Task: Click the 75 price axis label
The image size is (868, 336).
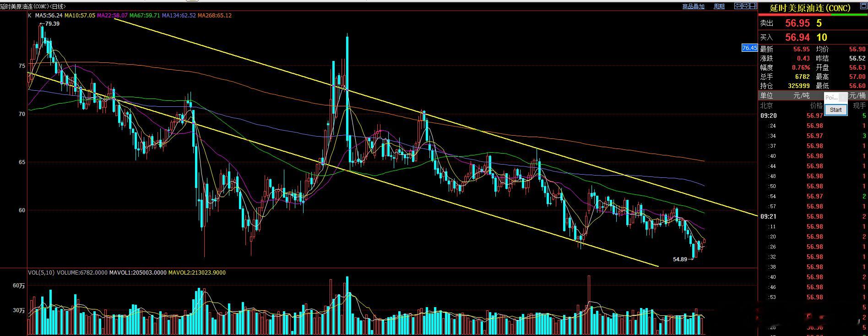Action: tap(22, 66)
